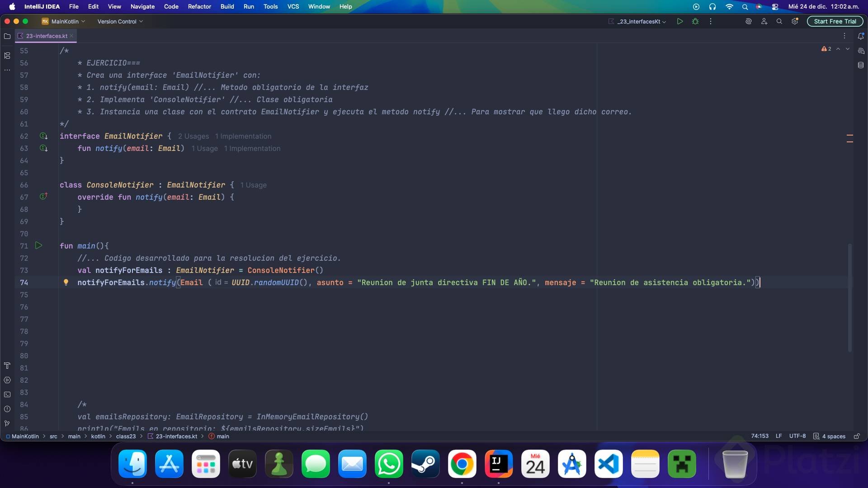Screen dimensions: 868x488
Task: Run the current configuration with the green play button
Action: [x=679, y=21]
